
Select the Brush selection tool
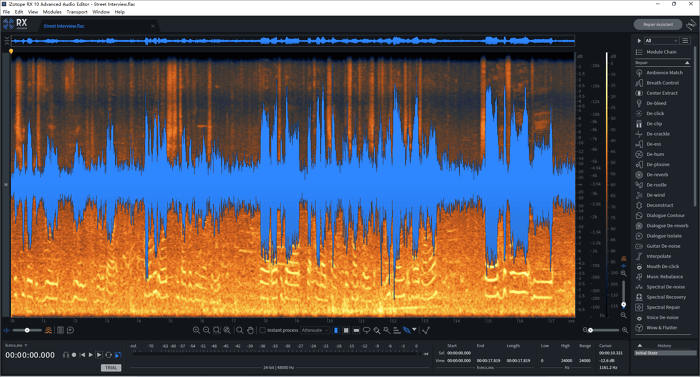click(x=377, y=331)
